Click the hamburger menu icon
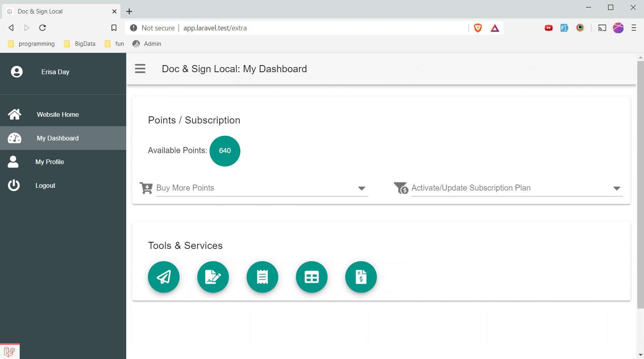Image resolution: width=644 pixels, height=359 pixels. 140,69
